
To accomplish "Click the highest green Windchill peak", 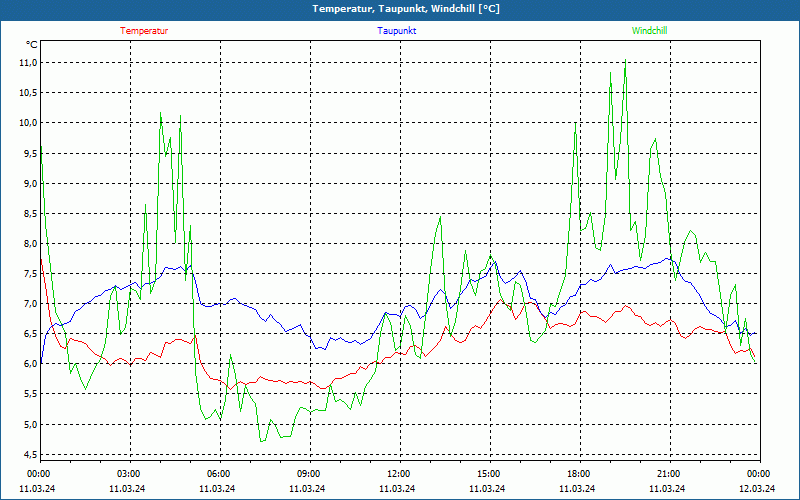I will coord(625,63).
